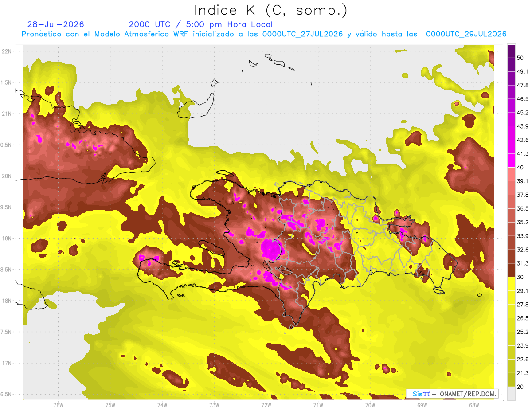
Task: Click the "70W" longitude axis label
Action: click(x=370, y=405)
